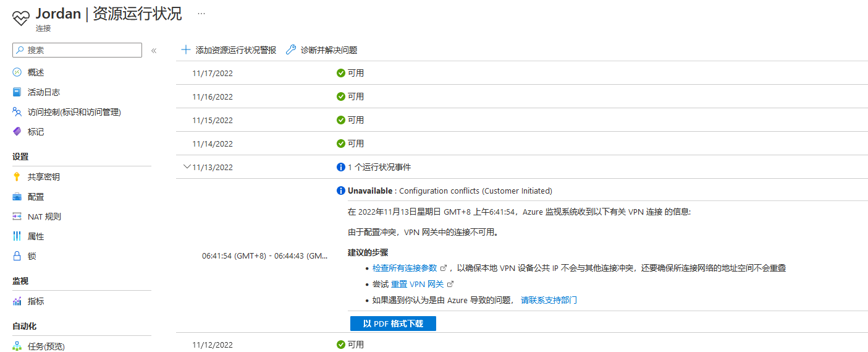Click the 1 个运行状况事件 text
The height and width of the screenshot is (352, 868).
click(379, 167)
